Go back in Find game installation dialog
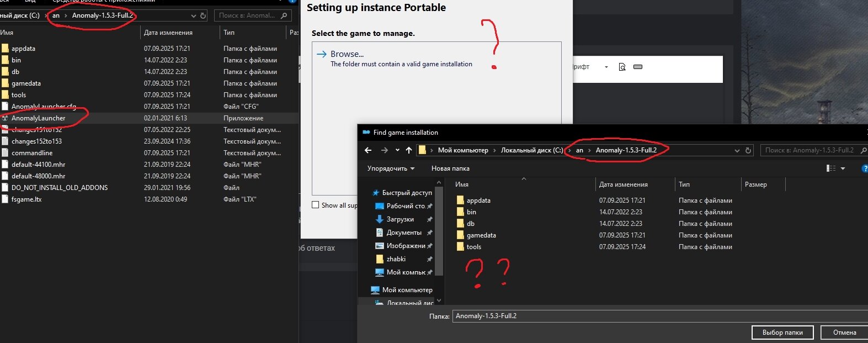 pyautogui.click(x=368, y=150)
